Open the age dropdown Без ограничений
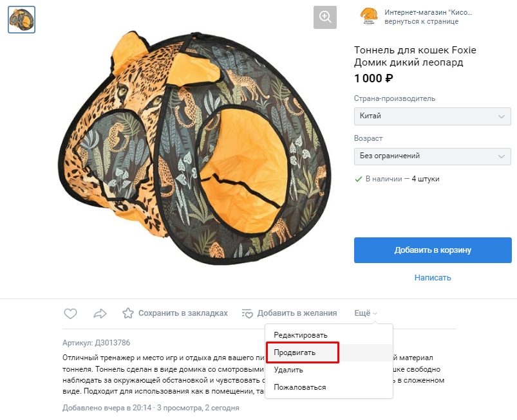517x420 pixels. tap(433, 156)
